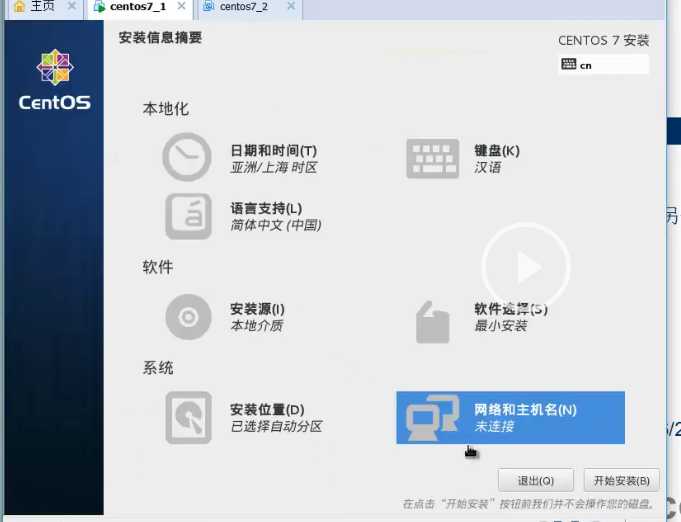Open the Date & Time clock icon
Viewport: 681px width, 522px height.
(187, 157)
